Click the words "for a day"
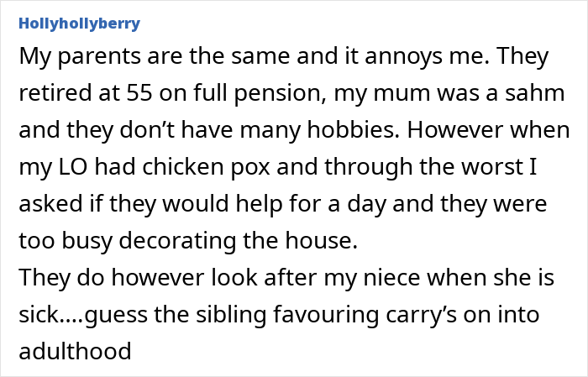588x377 pixels. pos(337,203)
